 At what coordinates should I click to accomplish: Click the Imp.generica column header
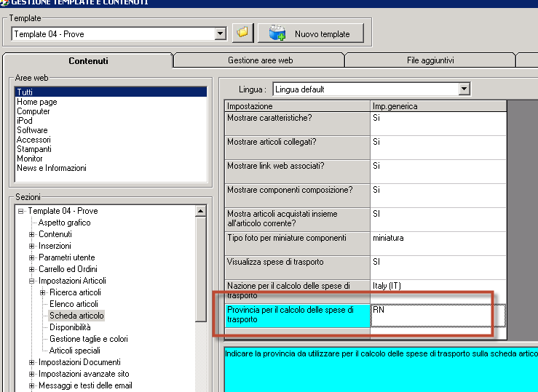(438, 106)
